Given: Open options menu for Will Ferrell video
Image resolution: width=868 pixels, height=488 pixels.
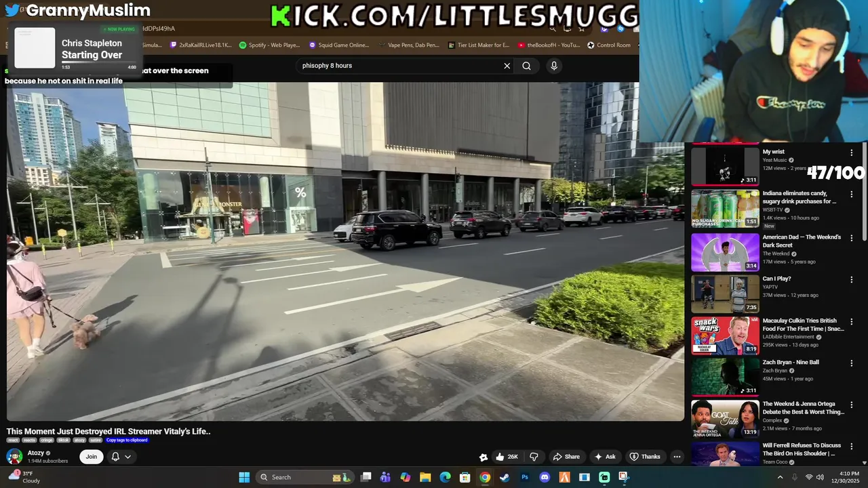Looking at the screenshot, I should tap(852, 447).
